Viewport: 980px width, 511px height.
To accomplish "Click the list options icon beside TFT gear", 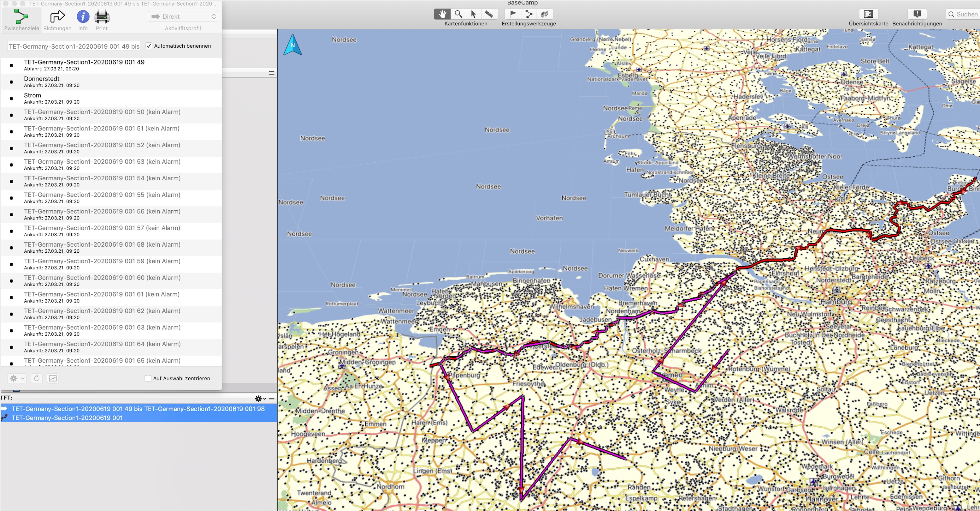I will tap(272, 399).
